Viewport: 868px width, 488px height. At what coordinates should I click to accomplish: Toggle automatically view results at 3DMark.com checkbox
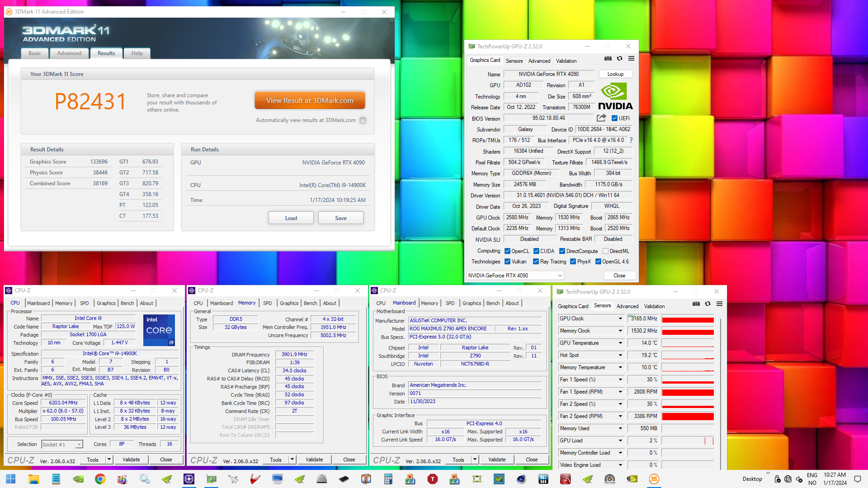click(x=363, y=120)
